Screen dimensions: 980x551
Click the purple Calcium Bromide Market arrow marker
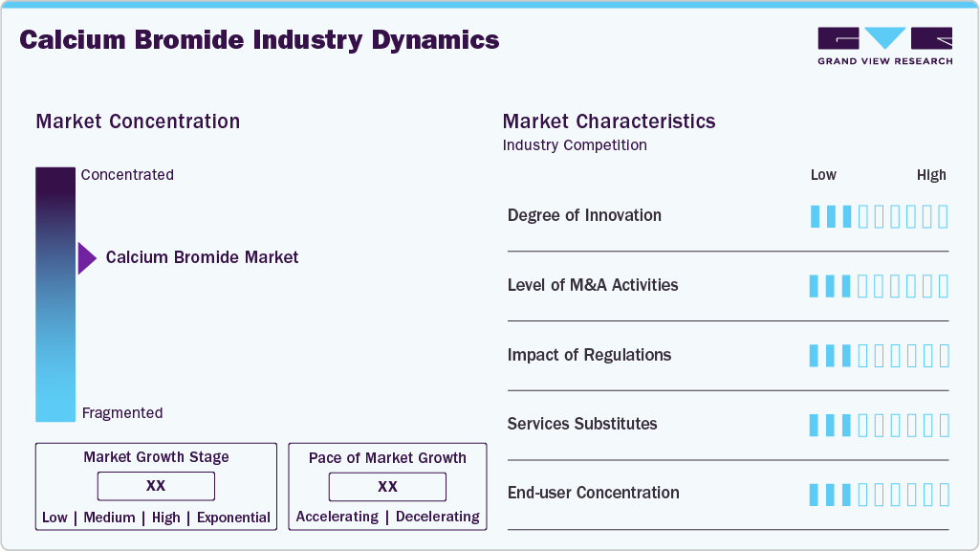pyautogui.click(x=87, y=258)
